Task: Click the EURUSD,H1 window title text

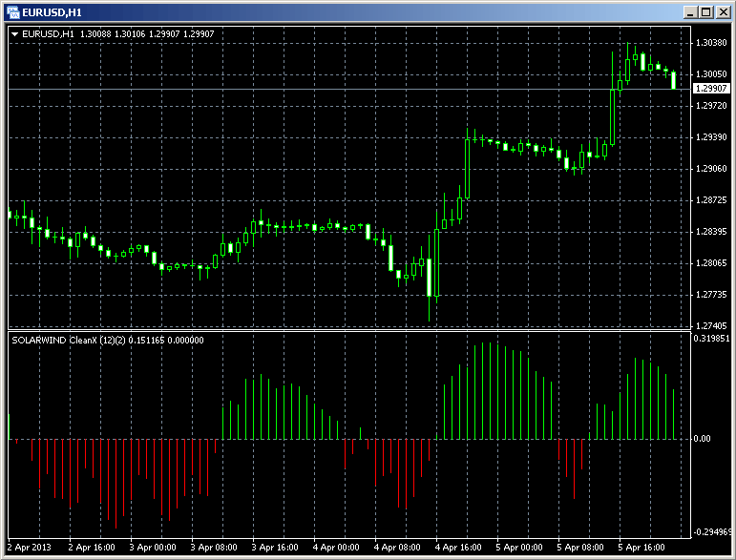Action: (x=49, y=11)
